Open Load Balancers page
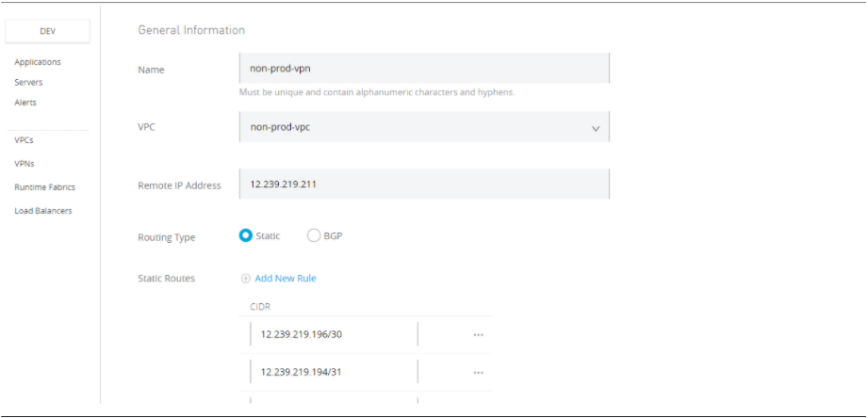Viewport: 868px width, 418px height. pos(43,210)
